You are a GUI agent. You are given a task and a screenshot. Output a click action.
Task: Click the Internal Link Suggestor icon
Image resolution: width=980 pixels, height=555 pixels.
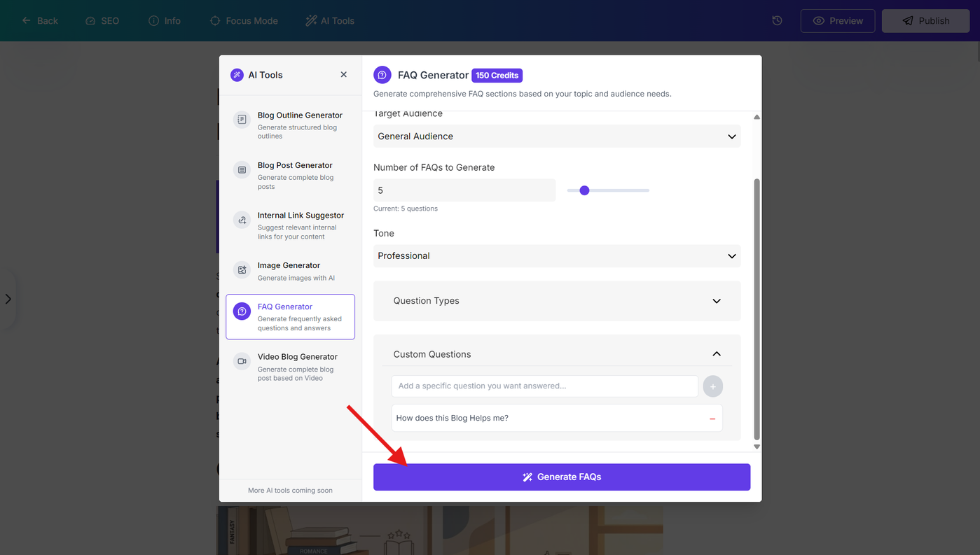point(242,220)
